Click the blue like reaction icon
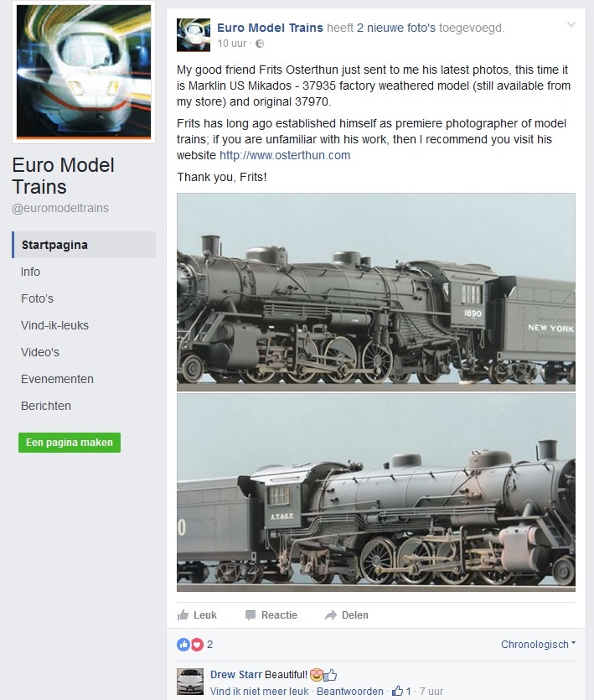 point(183,644)
